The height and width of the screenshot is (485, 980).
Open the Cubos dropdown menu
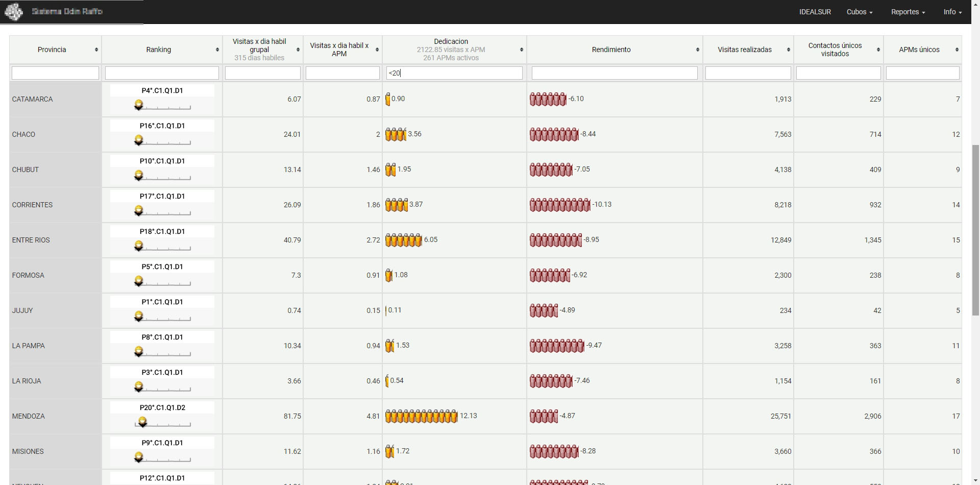click(860, 12)
